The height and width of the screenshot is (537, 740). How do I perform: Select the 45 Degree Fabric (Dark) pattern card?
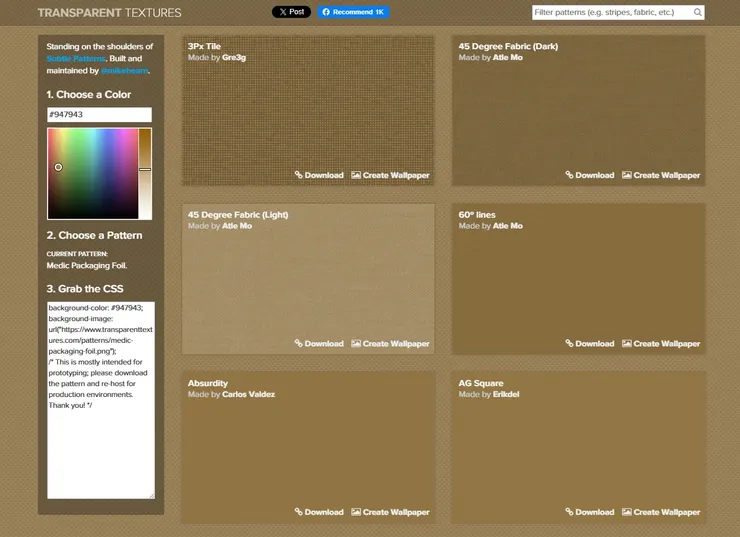tap(579, 110)
